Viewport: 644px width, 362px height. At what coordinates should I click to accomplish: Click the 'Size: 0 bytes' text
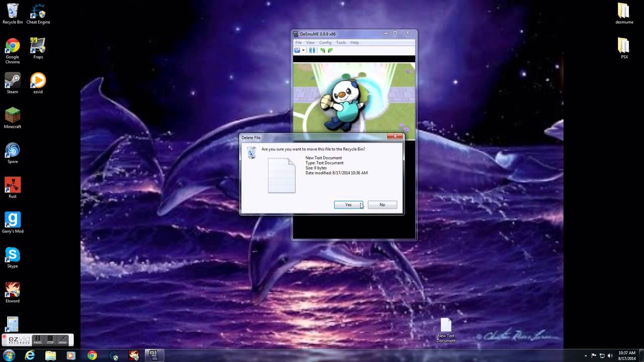316,168
